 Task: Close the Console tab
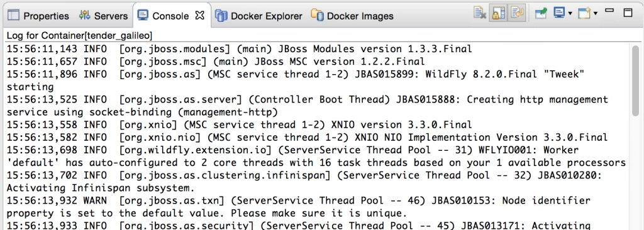(x=199, y=16)
